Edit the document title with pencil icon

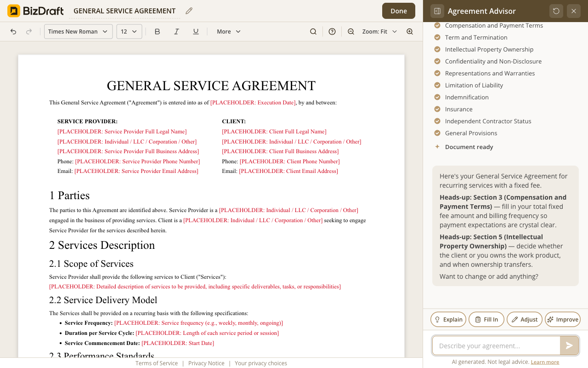pos(189,11)
